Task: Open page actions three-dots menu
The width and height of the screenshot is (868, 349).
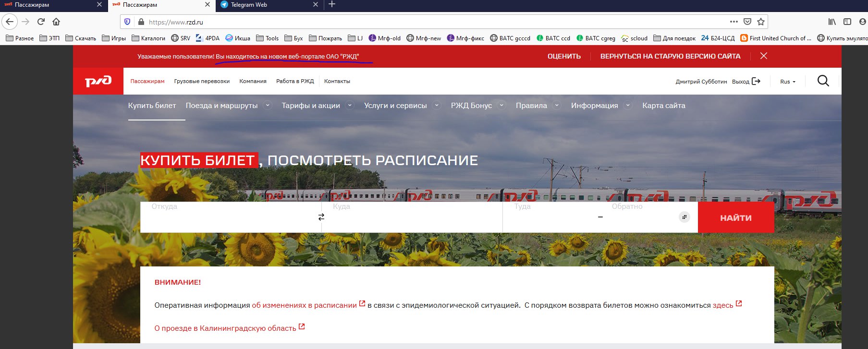Action: pyautogui.click(x=734, y=22)
